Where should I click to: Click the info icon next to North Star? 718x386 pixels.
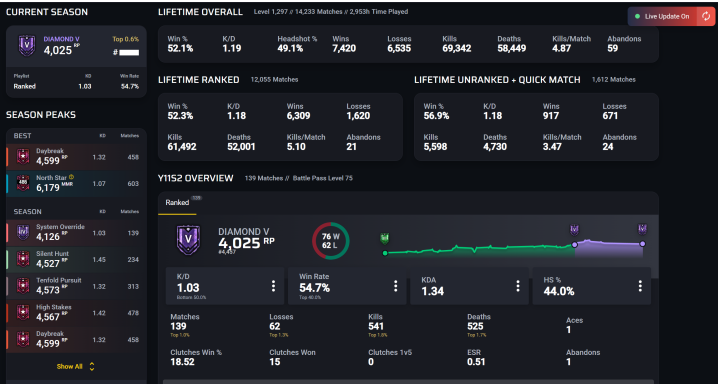click(x=71, y=177)
